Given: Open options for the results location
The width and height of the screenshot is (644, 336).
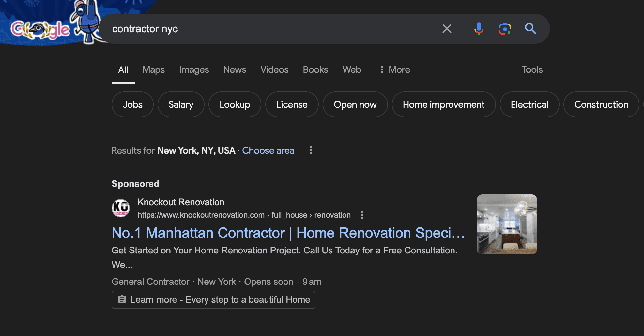Looking at the screenshot, I should click(x=311, y=150).
